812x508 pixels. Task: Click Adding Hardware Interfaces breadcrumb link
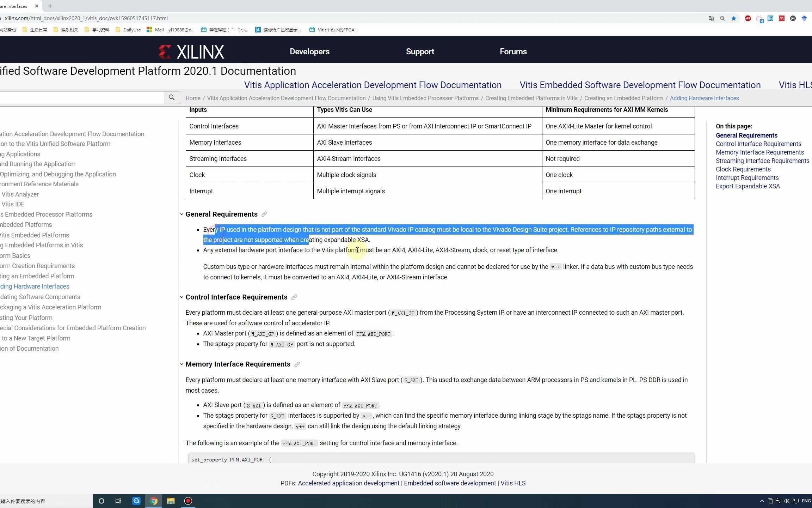click(705, 98)
